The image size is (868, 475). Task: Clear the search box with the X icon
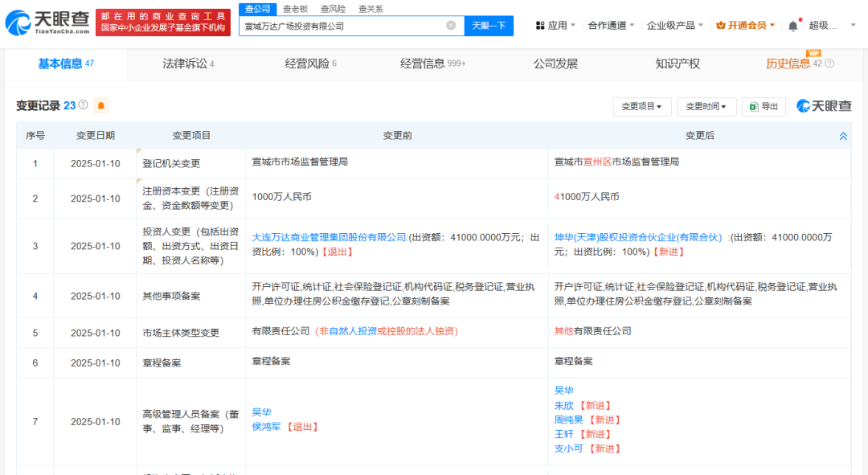tap(451, 26)
